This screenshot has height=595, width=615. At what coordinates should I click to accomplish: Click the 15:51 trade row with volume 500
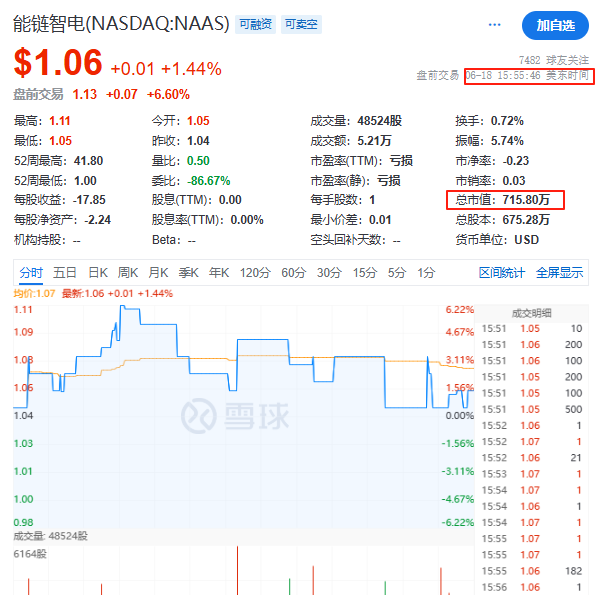[x=531, y=409]
